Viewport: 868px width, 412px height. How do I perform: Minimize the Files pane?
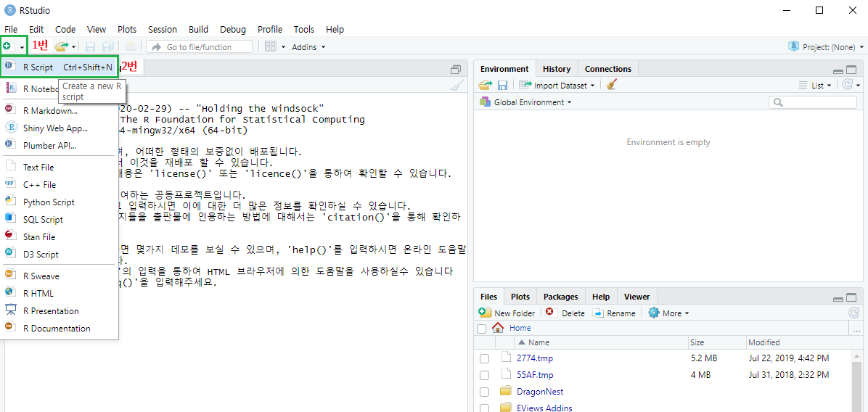point(838,298)
